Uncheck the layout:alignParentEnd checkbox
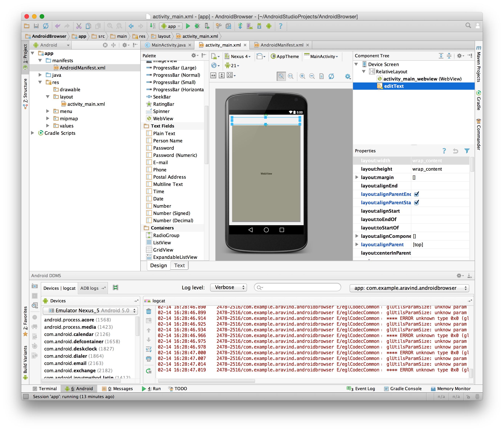The height and width of the screenshot is (431, 504). (417, 194)
